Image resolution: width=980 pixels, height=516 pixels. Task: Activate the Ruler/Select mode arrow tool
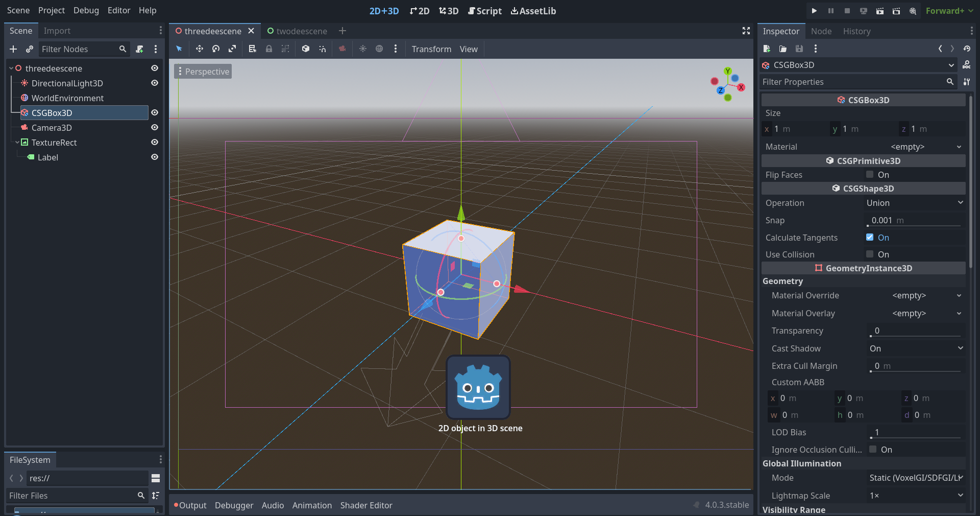click(179, 49)
